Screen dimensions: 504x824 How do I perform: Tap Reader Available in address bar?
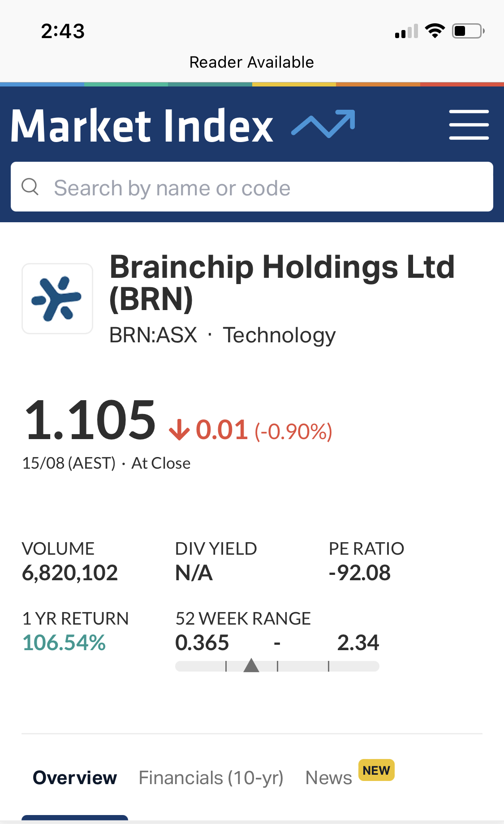coord(252,62)
